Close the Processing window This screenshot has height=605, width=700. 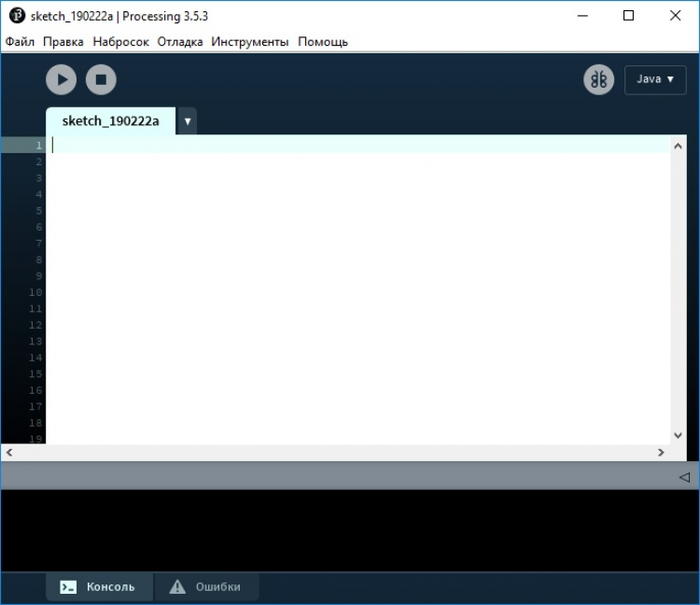(675, 16)
